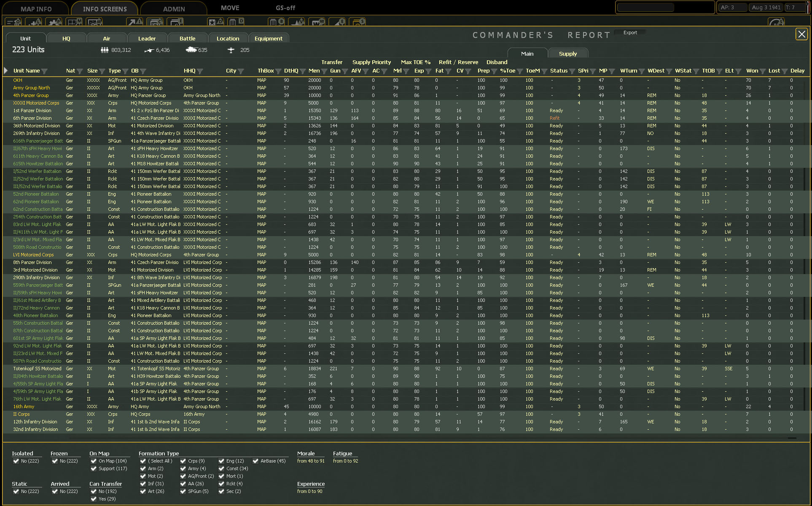Click the arrow toolbar icon labeled I

pyautogui.click(x=134, y=22)
